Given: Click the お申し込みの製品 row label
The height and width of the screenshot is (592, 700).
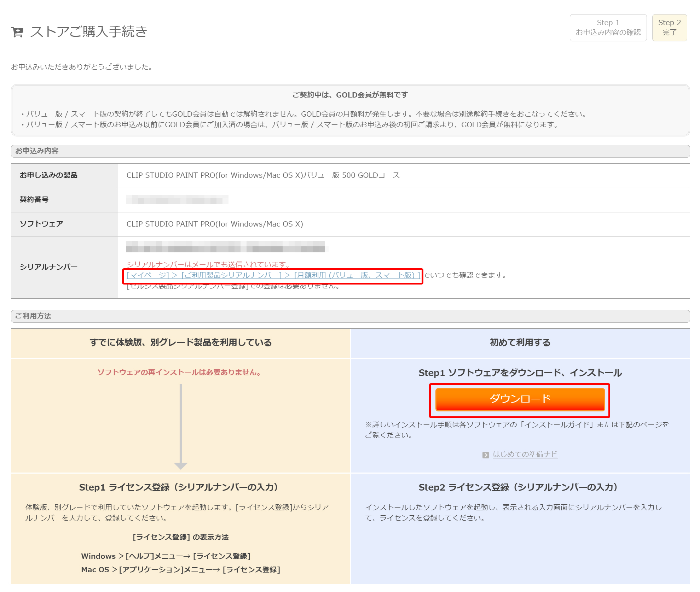Looking at the screenshot, I should point(48,175).
